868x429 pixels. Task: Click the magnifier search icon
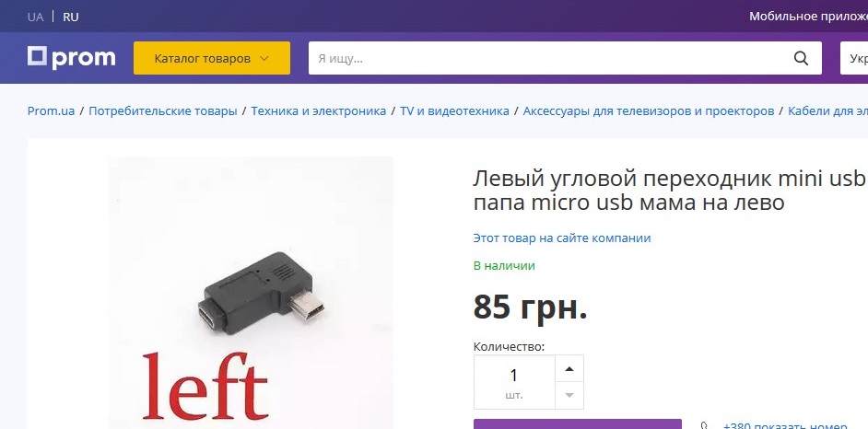(801, 58)
